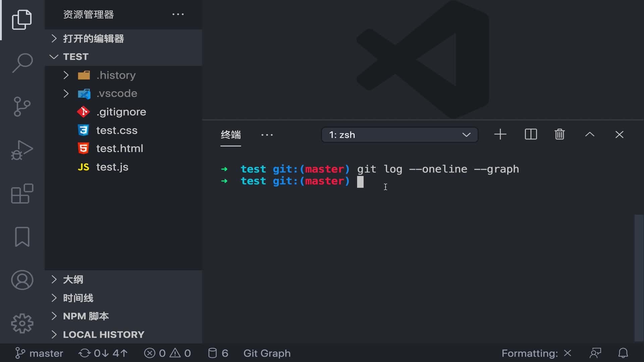Open the terminal panel's more actions menu
The image size is (644, 362).
click(267, 135)
